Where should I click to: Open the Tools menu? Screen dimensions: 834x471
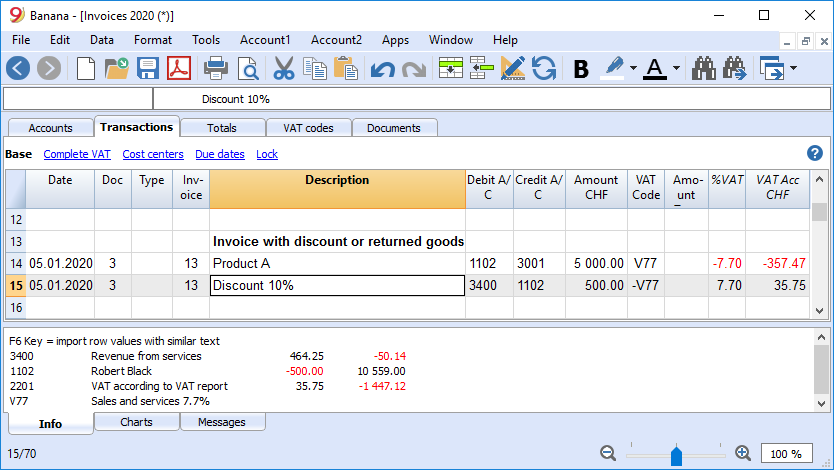coord(206,40)
